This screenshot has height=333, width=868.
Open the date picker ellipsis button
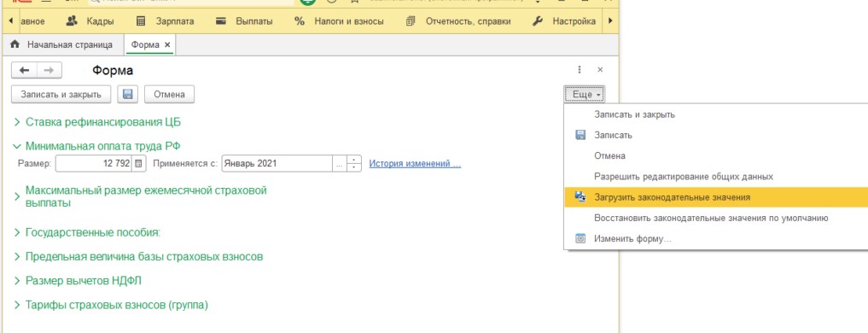click(x=340, y=163)
